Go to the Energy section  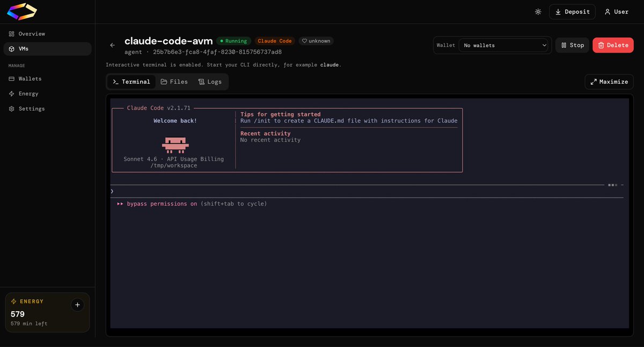click(47, 94)
